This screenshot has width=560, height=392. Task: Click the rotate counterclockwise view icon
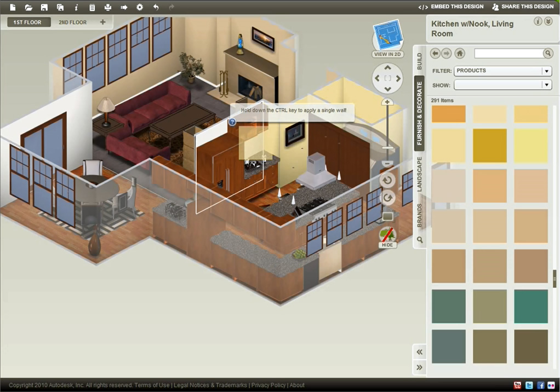pyautogui.click(x=387, y=180)
